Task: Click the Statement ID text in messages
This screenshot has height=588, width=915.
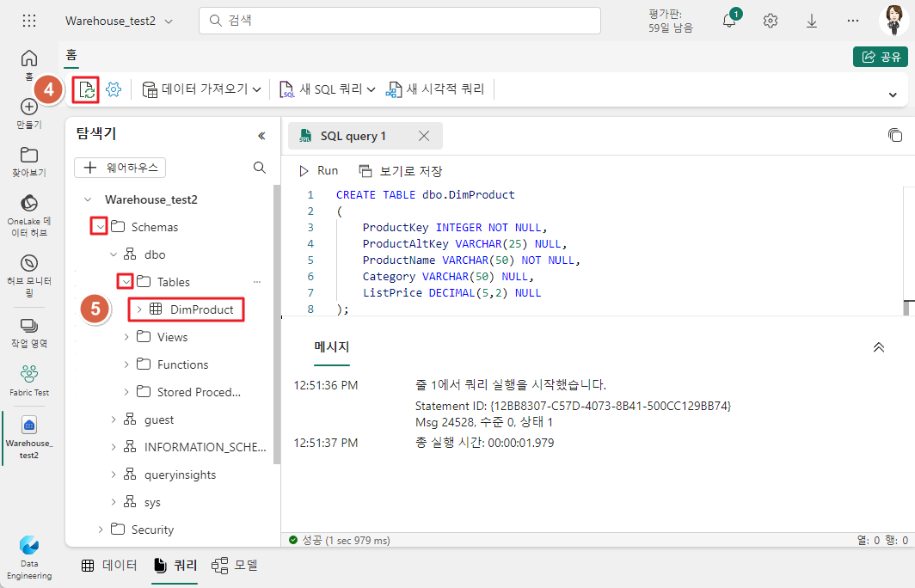Action: tap(573, 406)
